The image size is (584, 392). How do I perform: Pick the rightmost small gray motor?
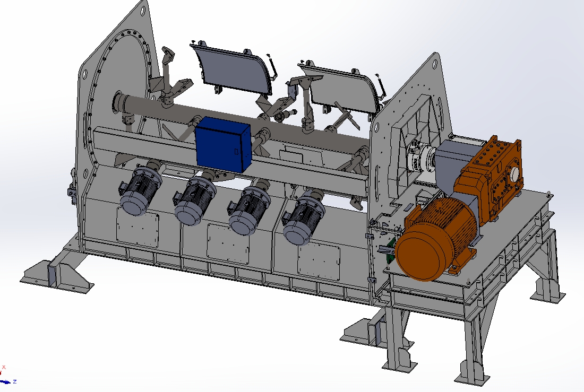pyautogui.click(x=303, y=219)
